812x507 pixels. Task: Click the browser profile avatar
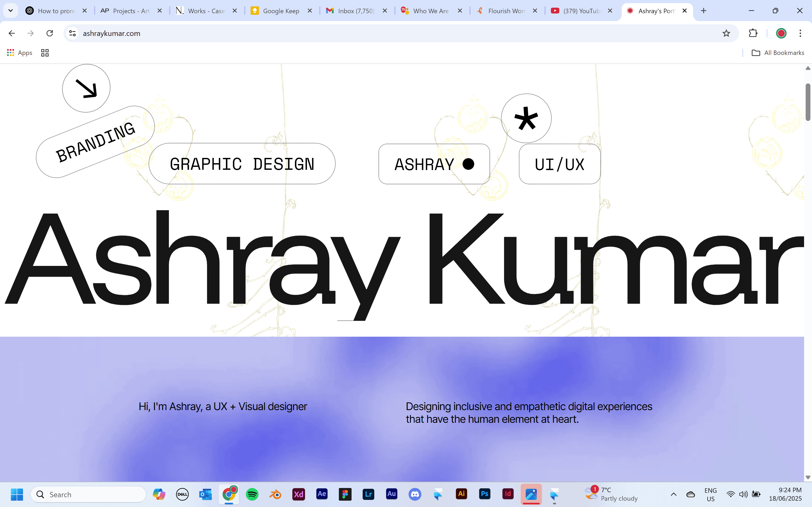pos(781,33)
